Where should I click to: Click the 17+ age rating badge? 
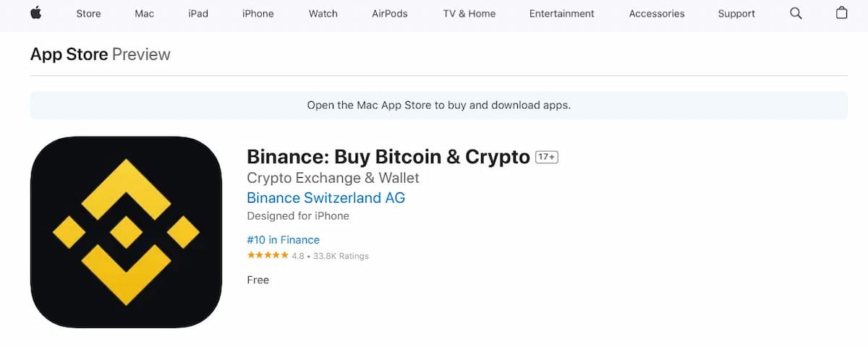[x=547, y=157]
